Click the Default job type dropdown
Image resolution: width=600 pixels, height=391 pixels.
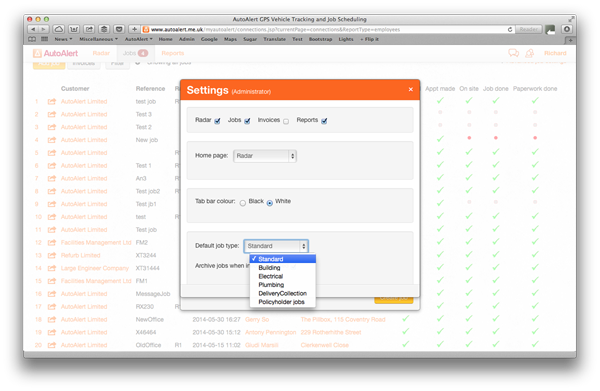(x=276, y=246)
